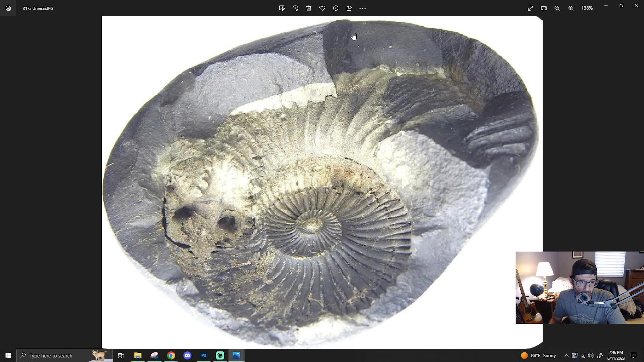This screenshot has width=644, height=362.
Task: Open the Edit image tool
Action: coord(282,8)
